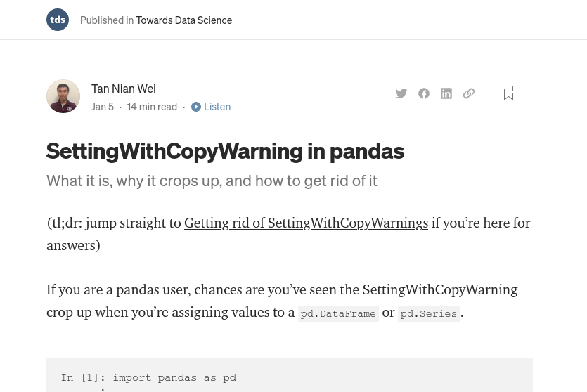The width and height of the screenshot is (587, 392).
Task: Open the tds publication logo
Action: pyautogui.click(x=58, y=20)
